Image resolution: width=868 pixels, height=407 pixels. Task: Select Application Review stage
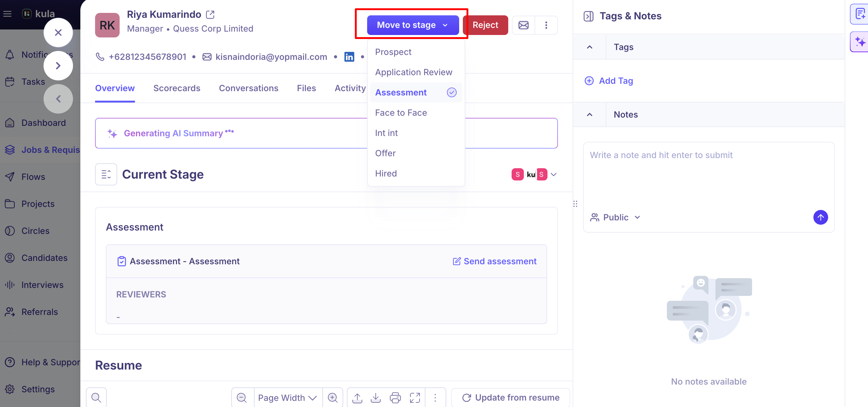click(416, 72)
